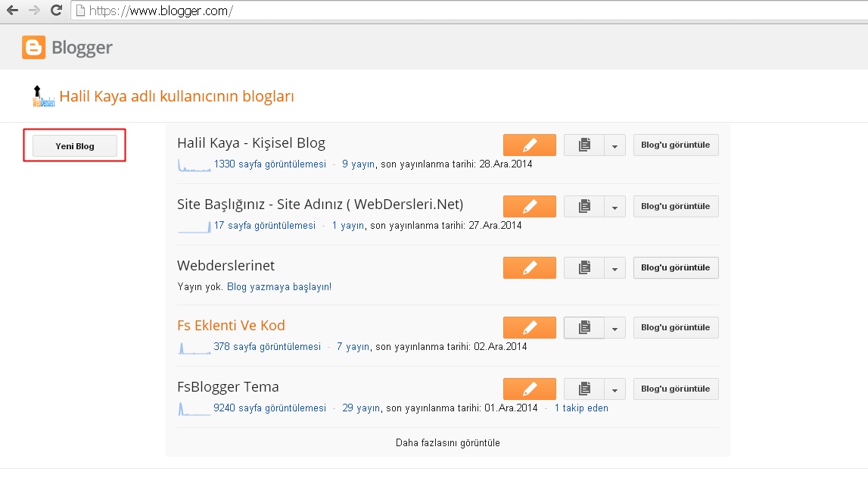Click the 1330 sayfa görüntülemesi link
This screenshot has width=868, height=478.
pos(269,164)
